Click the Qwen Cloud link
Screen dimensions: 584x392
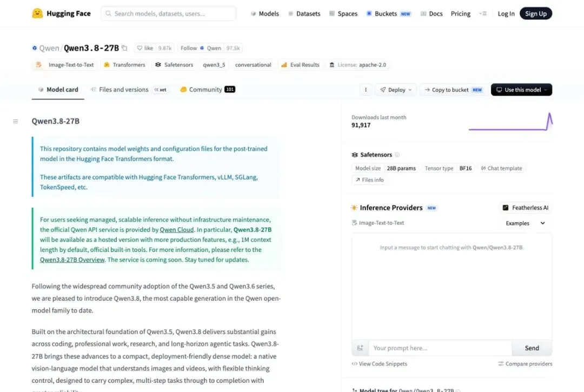point(176,230)
